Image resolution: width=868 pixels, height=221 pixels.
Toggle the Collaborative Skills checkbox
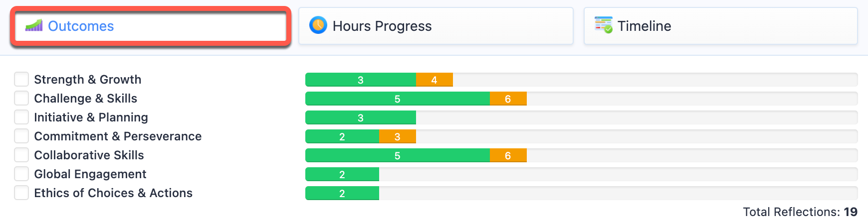click(x=21, y=155)
